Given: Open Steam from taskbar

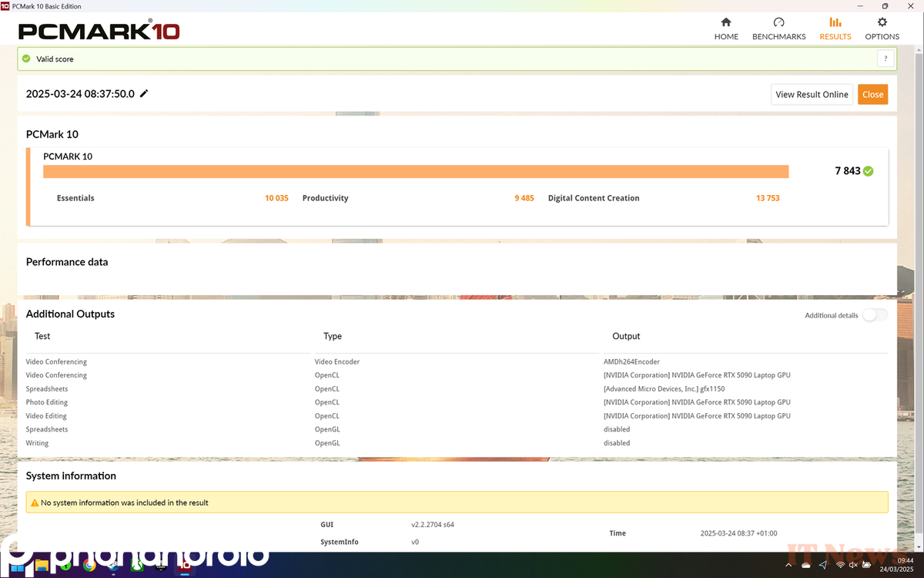Looking at the screenshot, I should point(112,565).
